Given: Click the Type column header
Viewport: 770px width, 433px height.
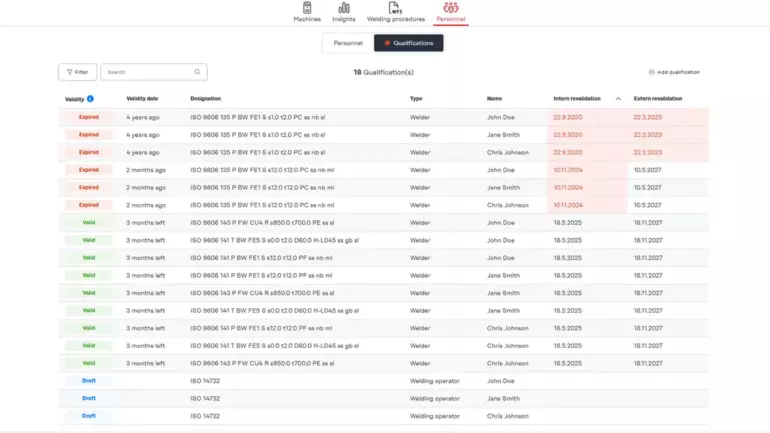Looking at the screenshot, I should coord(416,99).
